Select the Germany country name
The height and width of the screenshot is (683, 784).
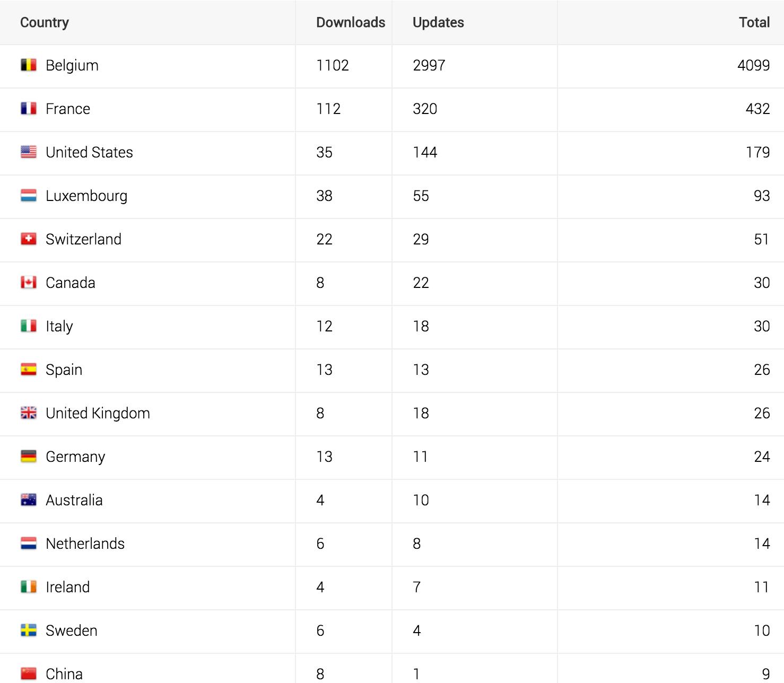[75, 457]
